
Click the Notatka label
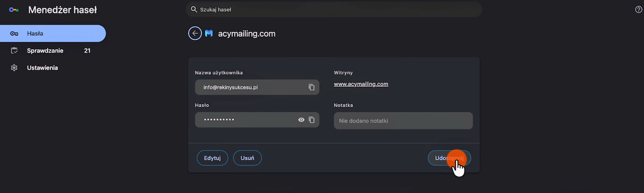[x=343, y=105]
